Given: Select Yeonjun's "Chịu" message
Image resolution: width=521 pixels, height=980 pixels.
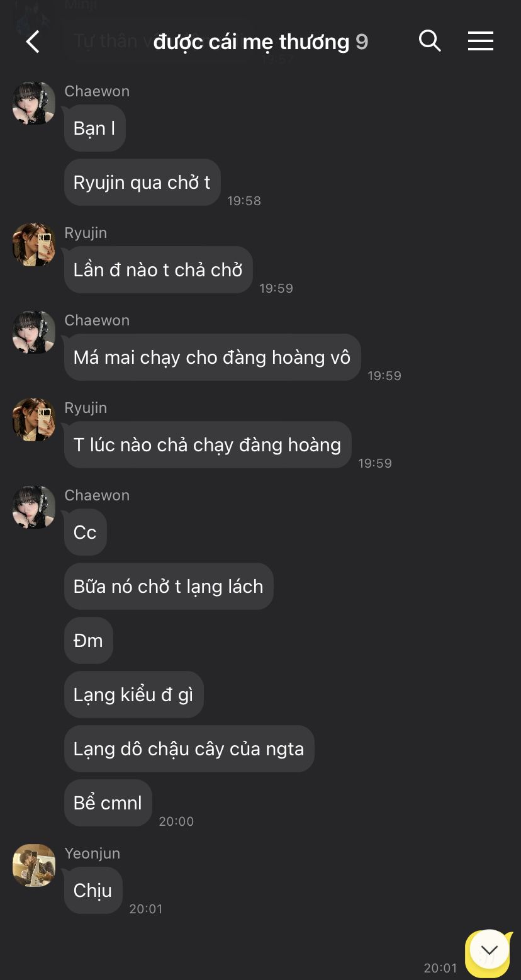Looking at the screenshot, I should pyautogui.click(x=93, y=890).
